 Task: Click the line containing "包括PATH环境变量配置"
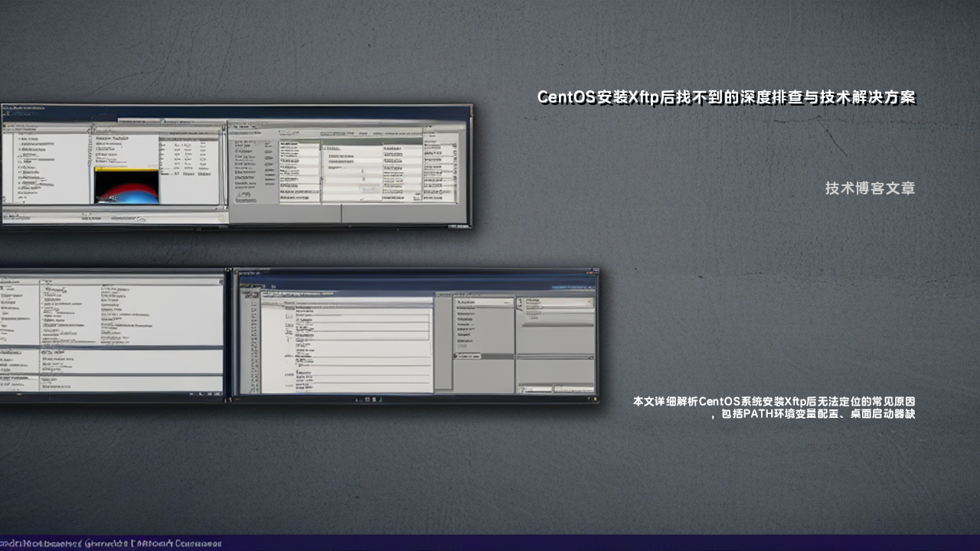coord(813,414)
